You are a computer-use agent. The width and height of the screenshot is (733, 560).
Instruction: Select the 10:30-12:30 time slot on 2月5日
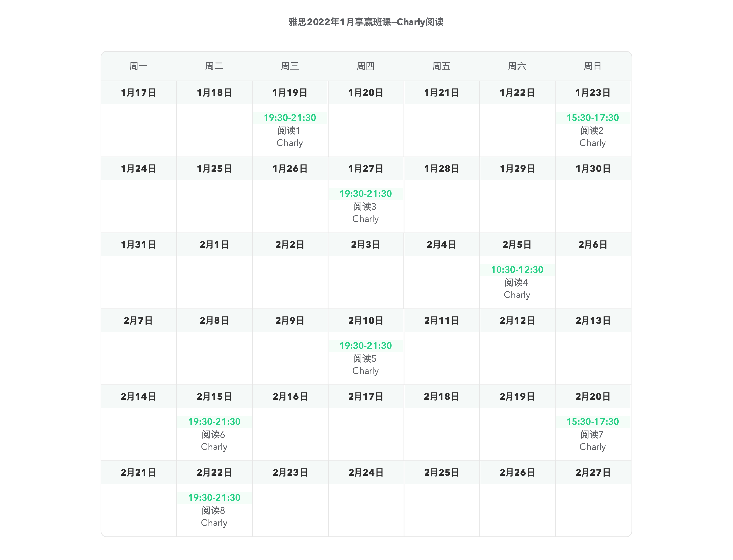(517, 269)
